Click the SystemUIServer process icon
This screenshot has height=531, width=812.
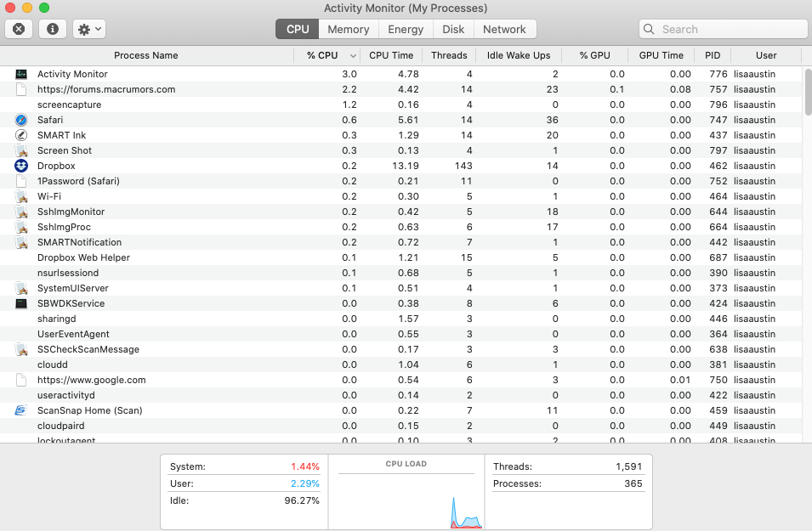tap(21, 288)
